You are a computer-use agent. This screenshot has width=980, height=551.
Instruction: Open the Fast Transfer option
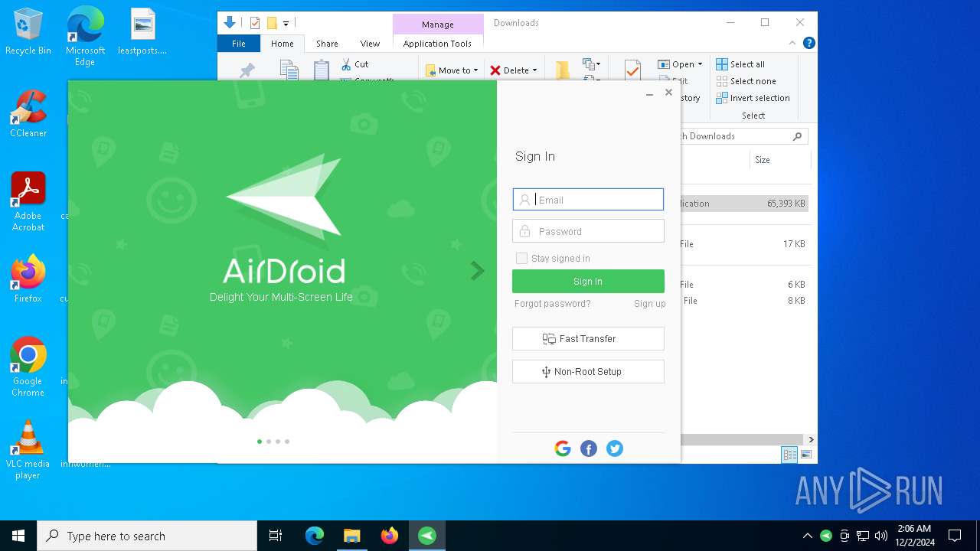tap(588, 338)
